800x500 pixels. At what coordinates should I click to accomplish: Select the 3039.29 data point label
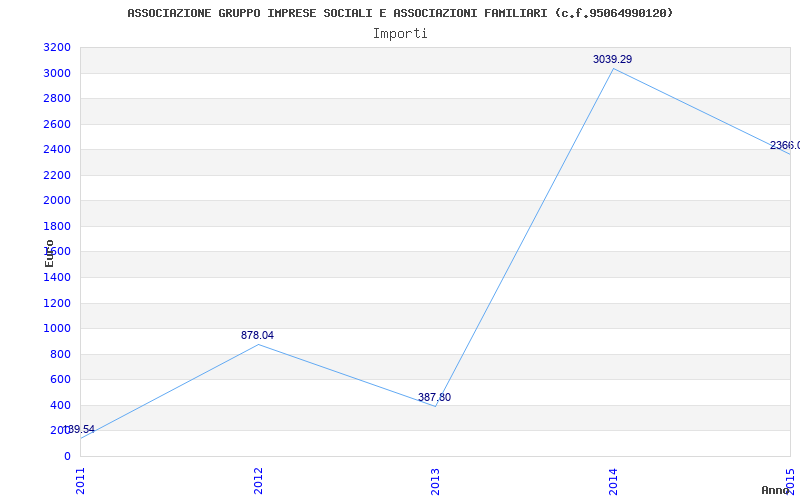coord(612,60)
